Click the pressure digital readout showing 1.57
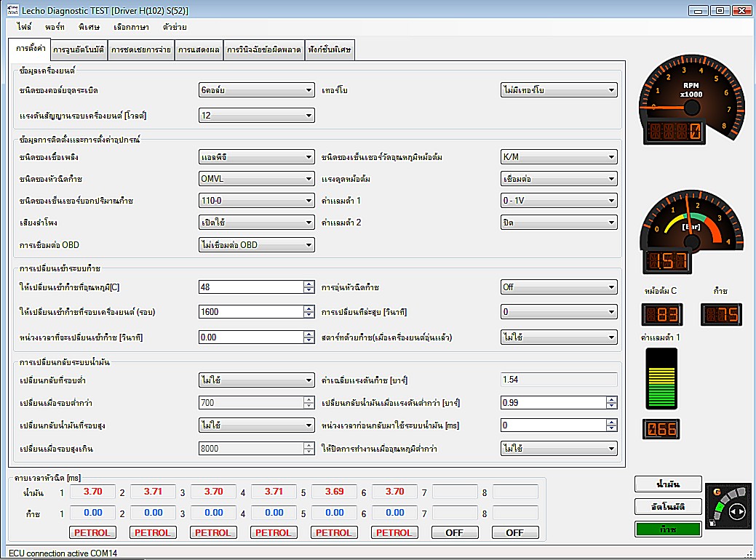The image size is (756, 560). point(661,262)
